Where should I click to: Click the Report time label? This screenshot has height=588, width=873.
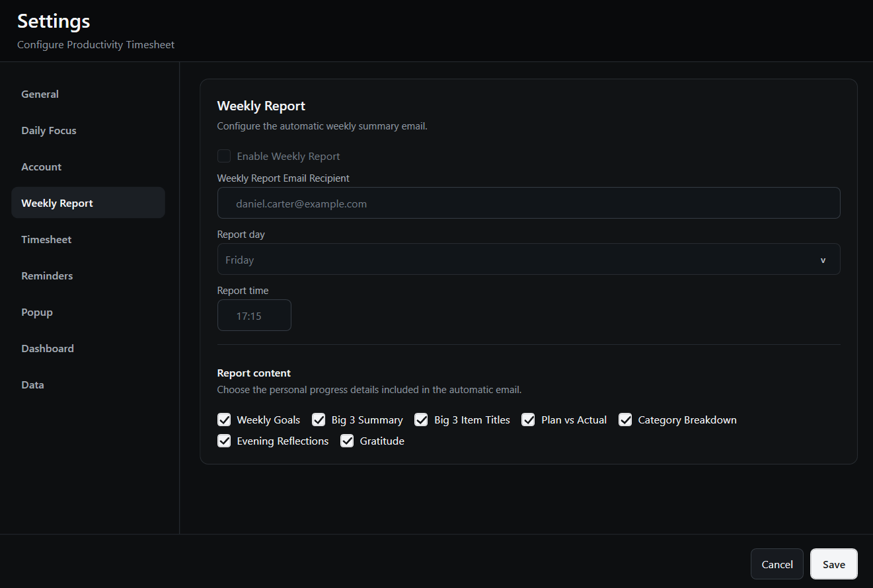(x=243, y=291)
